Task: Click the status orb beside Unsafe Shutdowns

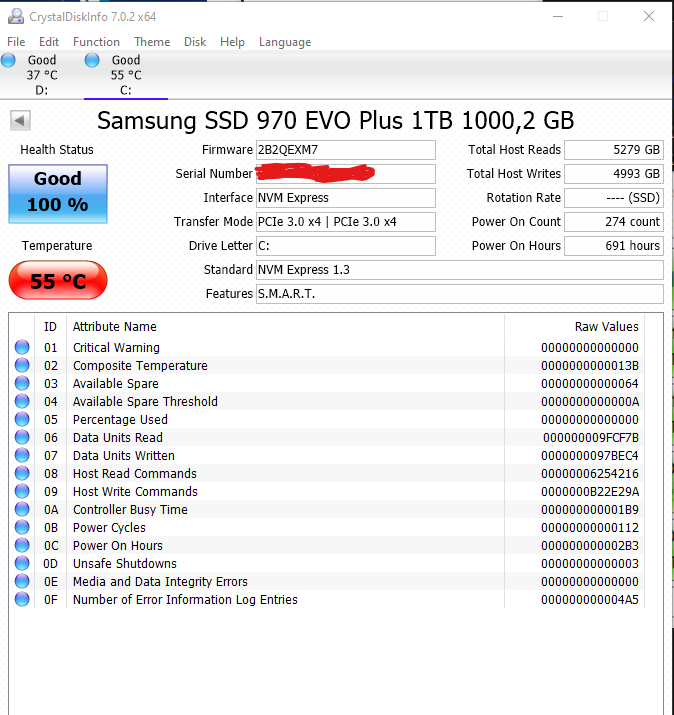Action: (22, 564)
